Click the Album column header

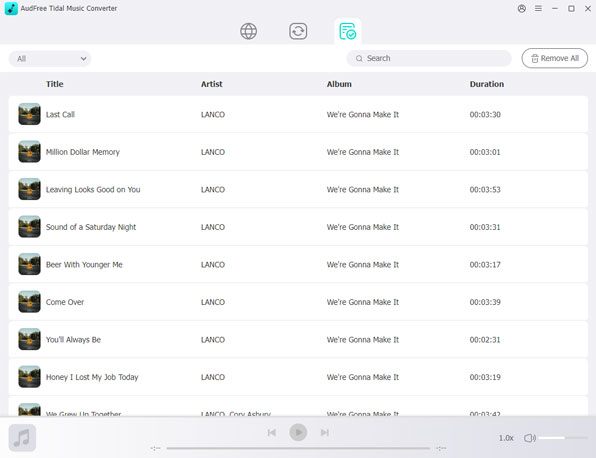339,84
